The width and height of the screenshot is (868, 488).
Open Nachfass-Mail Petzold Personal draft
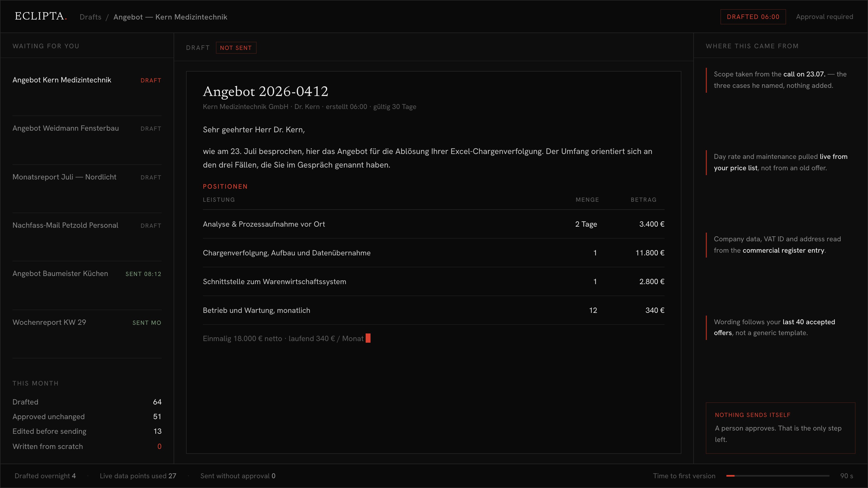coord(87,237)
